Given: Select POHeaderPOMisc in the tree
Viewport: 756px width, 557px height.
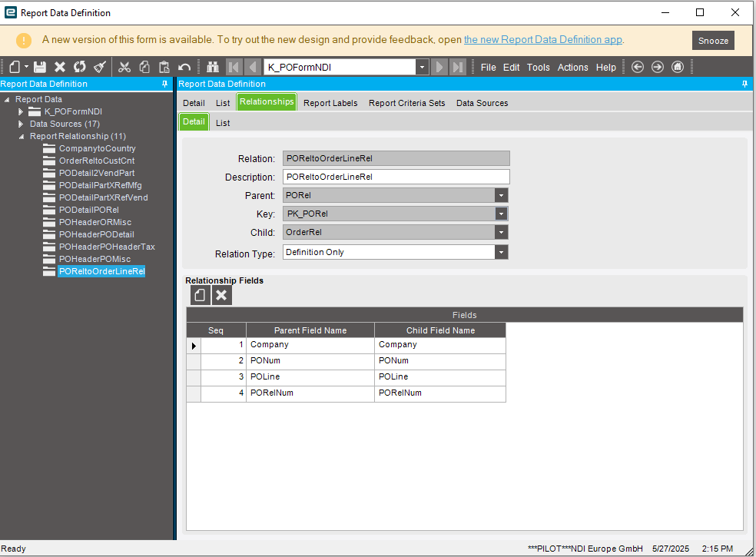Looking at the screenshot, I should (94, 259).
